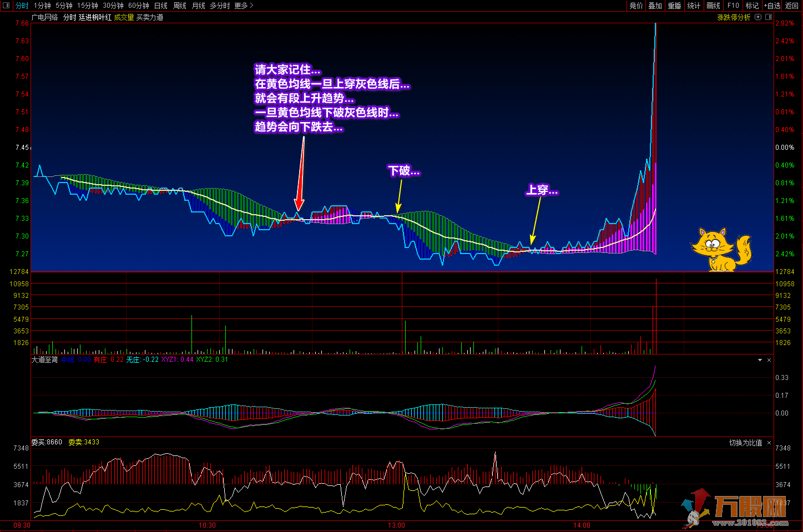
Task: Open the 涨跌停分析 analysis option
Action: pos(734,17)
